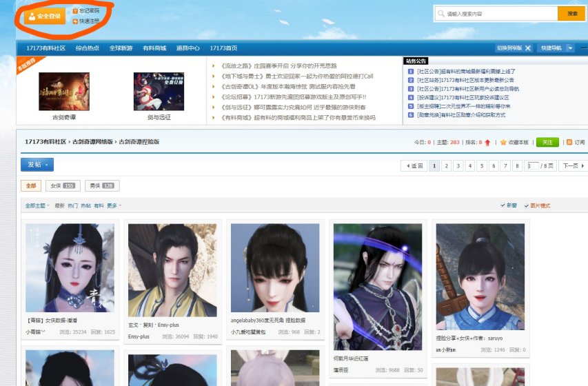The image size is (588, 386).
Task: Open the 《流放之路》庄园赛季开启 news link
Action: tap(278, 65)
